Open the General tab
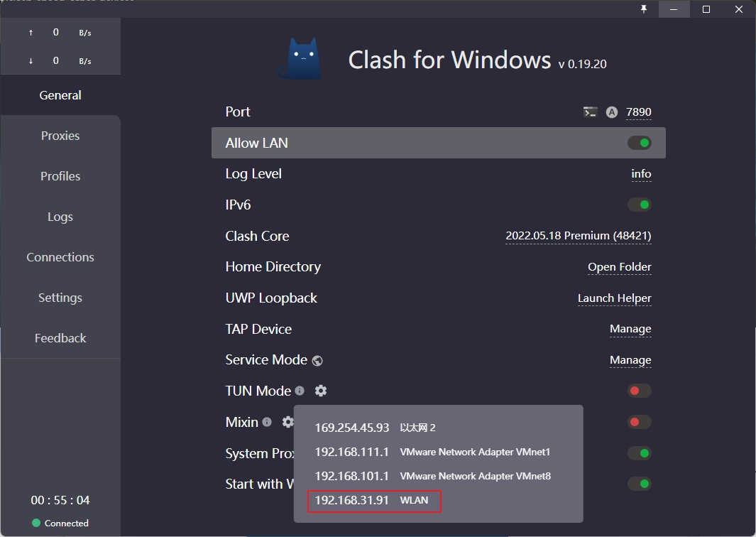 60,95
